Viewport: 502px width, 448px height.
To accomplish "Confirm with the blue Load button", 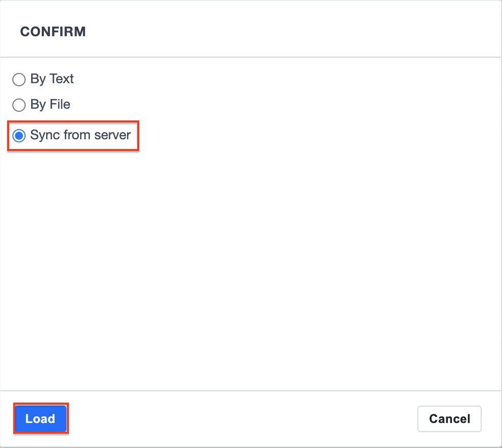I will click(x=41, y=418).
